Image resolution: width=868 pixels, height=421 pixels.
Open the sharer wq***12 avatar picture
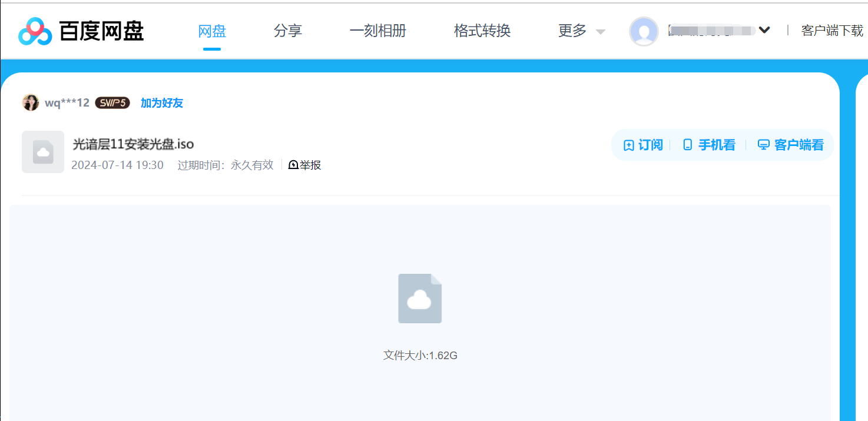(x=30, y=102)
